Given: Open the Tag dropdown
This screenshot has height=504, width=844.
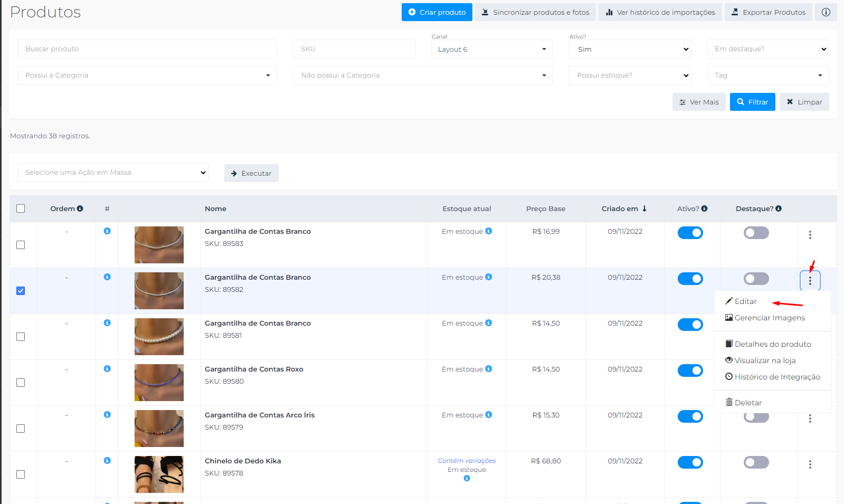Looking at the screenshot, I should pos(768,75).
